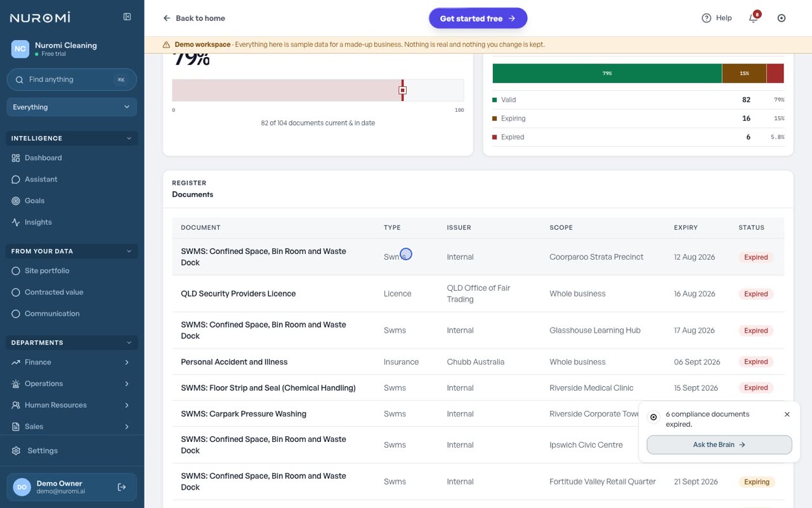
Task: Open Settings gear in sidebar
Action: click(x=16, y=451)
